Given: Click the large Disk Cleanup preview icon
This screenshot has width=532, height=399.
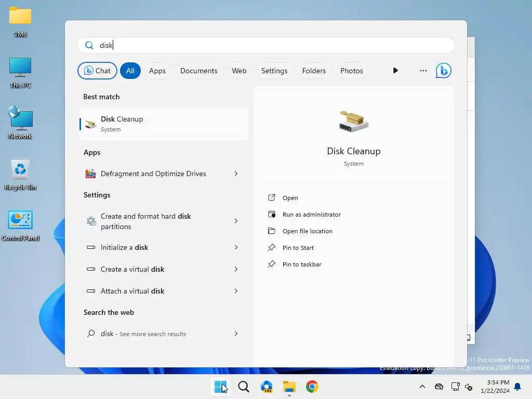Looking at the screenshot, I should [x=353, y=122].
